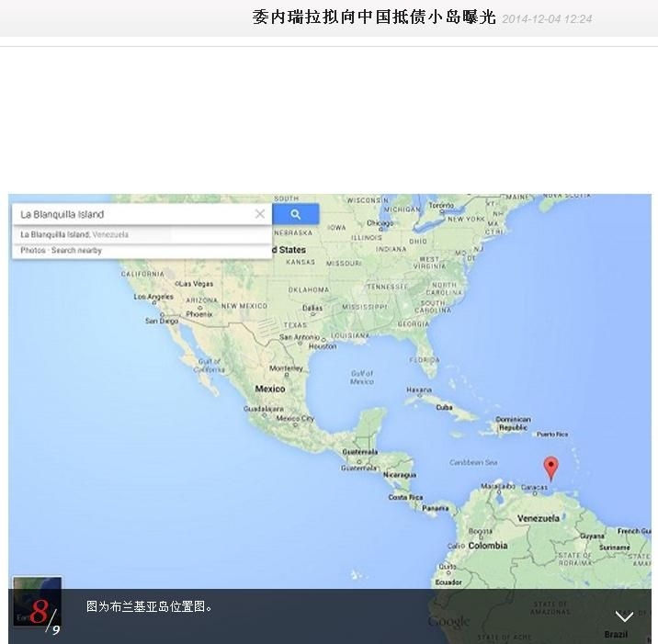Click the article headline 委内瑞拉拟向中国抵债小岛曝光
The image size is (658, 644).
[374, 17]
